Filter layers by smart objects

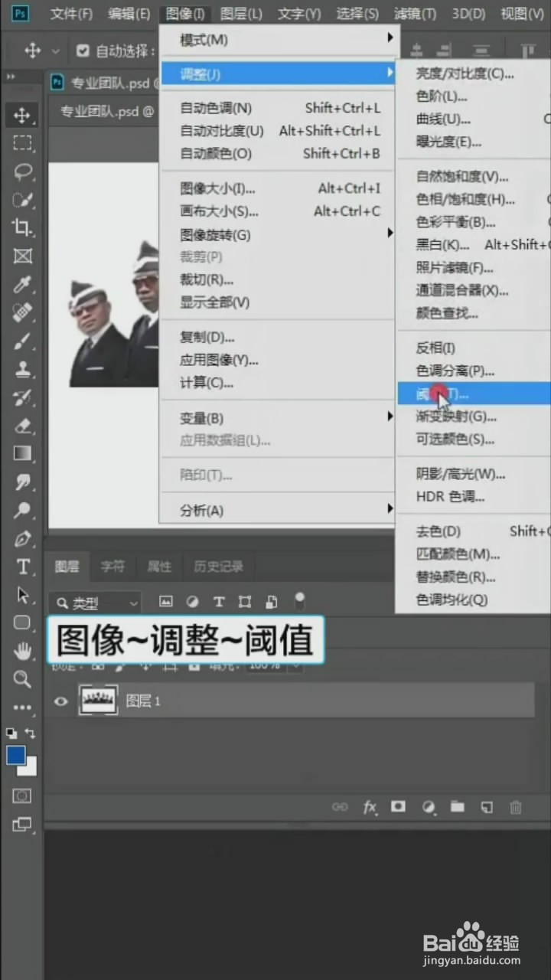(271, 602)
